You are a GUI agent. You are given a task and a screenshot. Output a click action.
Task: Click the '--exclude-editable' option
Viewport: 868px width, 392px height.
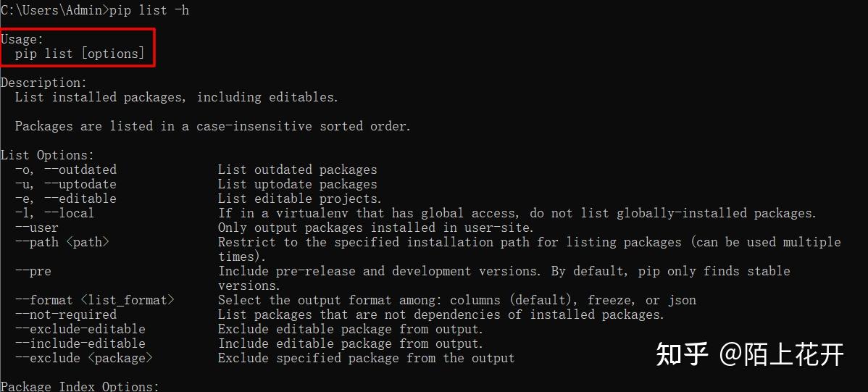point(80,329)
